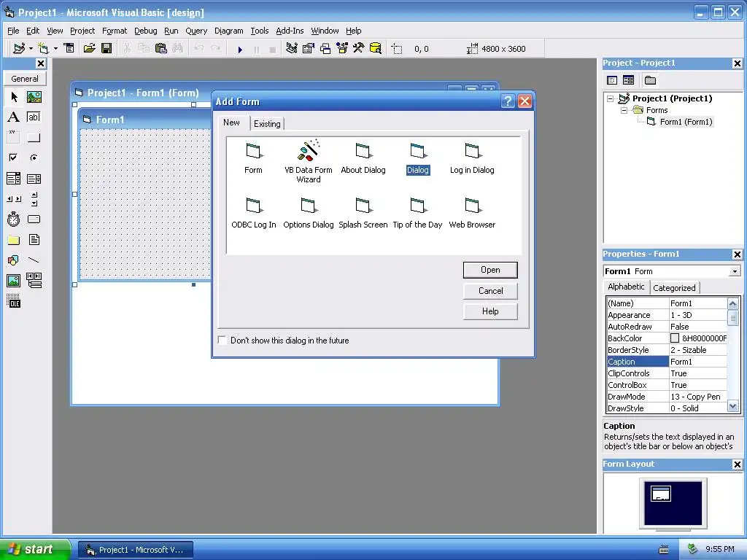The height and width of the screenshot is (560, 747).
Task: Click the Open Project folder icon
Action: coord(89,49)
